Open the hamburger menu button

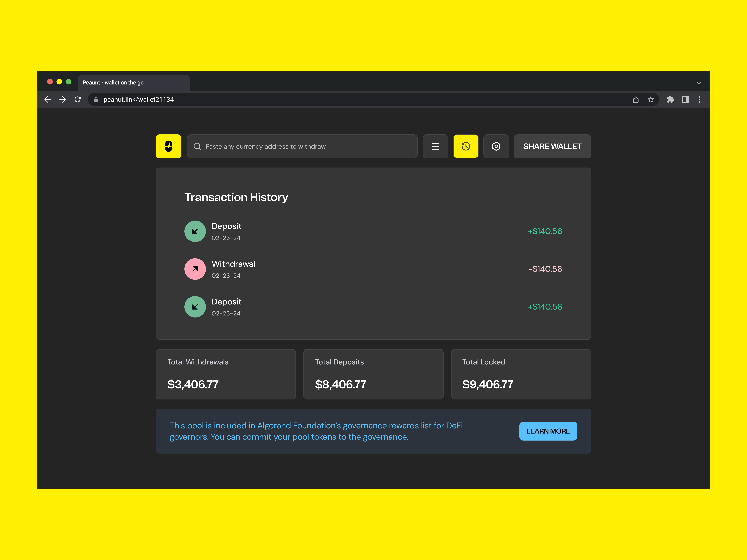(435, 146)
